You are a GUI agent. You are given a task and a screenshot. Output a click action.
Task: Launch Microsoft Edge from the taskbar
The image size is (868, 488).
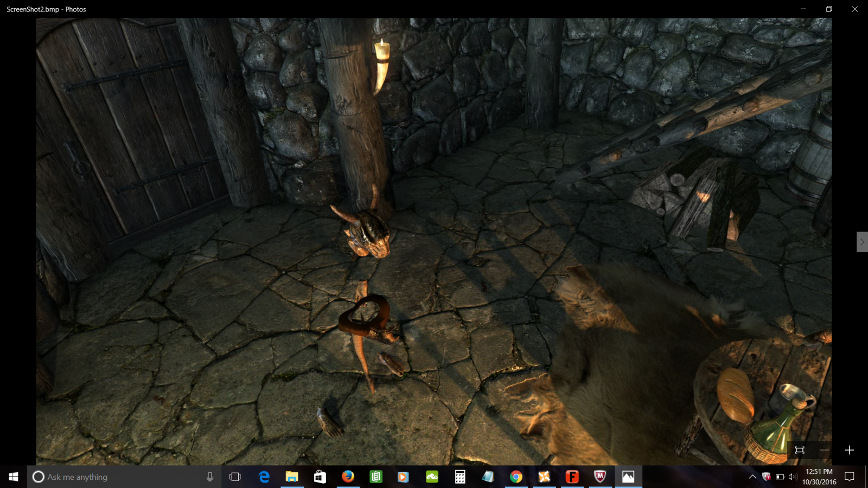pos(264,477)
